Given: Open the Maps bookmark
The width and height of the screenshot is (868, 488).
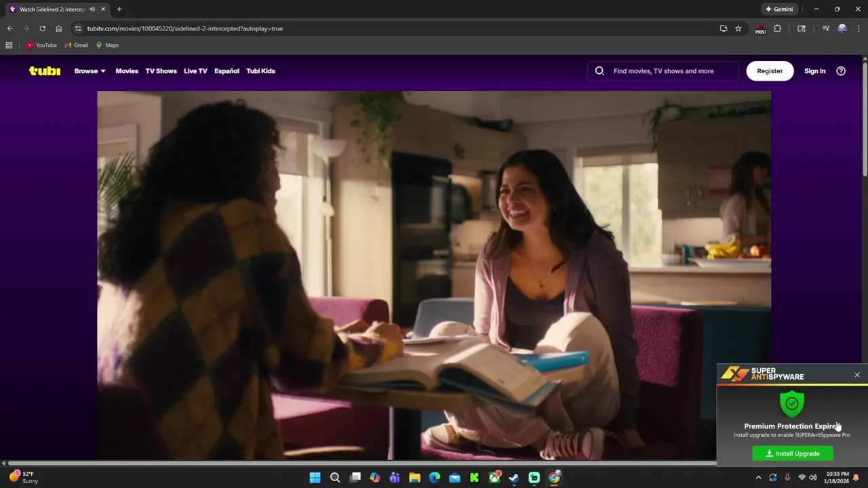Looking at the screenshot, I should point(107,45).
